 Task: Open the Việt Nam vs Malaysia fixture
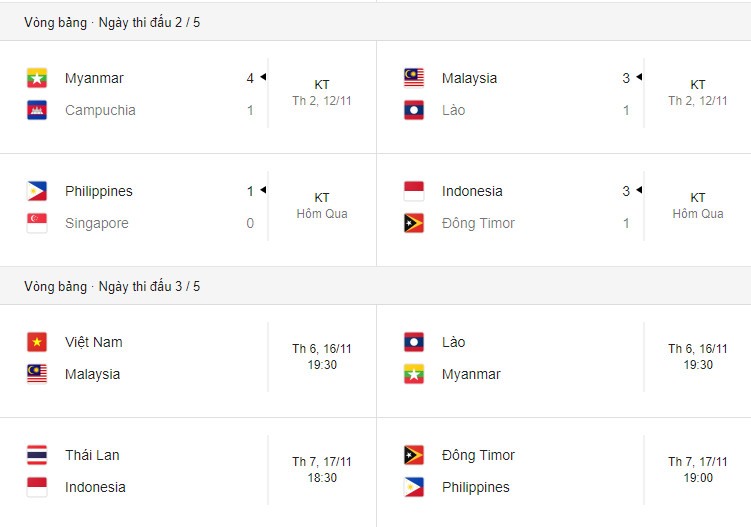tap(188, 358)
